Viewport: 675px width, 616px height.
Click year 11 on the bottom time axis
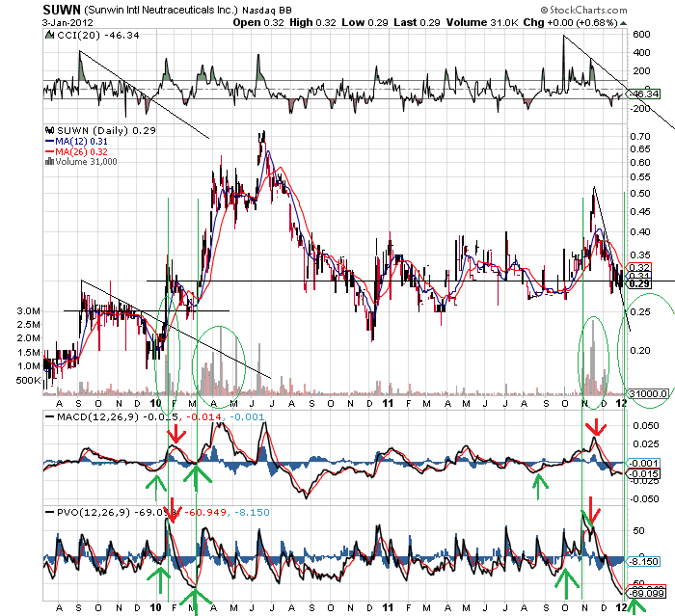pyautogui.click(x=389, y=608)
